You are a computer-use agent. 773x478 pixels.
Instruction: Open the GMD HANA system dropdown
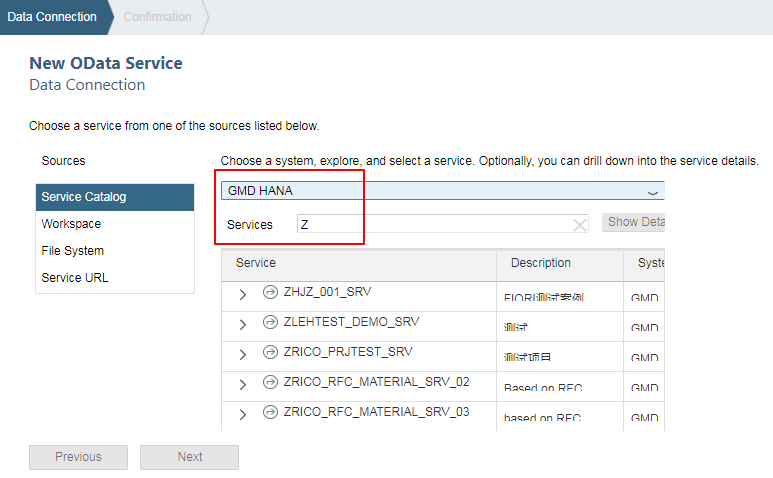click(x=653, y=191)
